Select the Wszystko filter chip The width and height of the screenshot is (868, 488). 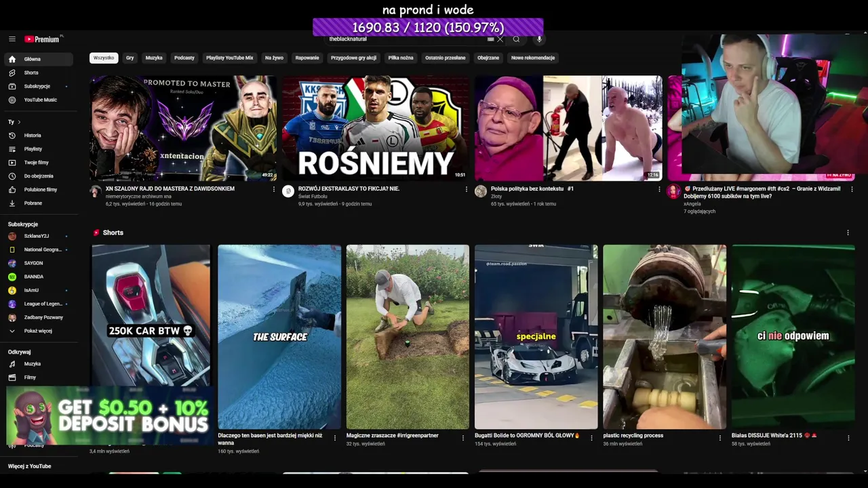tap(104, 58)
